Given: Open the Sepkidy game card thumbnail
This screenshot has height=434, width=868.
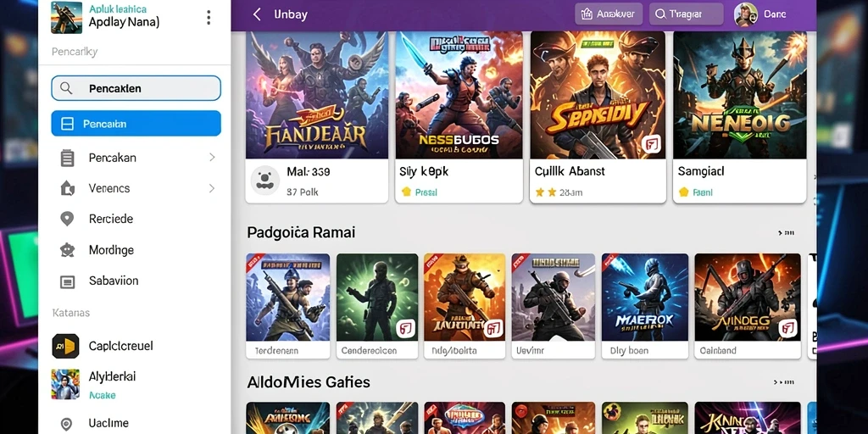Looking at the screenshot, I should [598, 95].
